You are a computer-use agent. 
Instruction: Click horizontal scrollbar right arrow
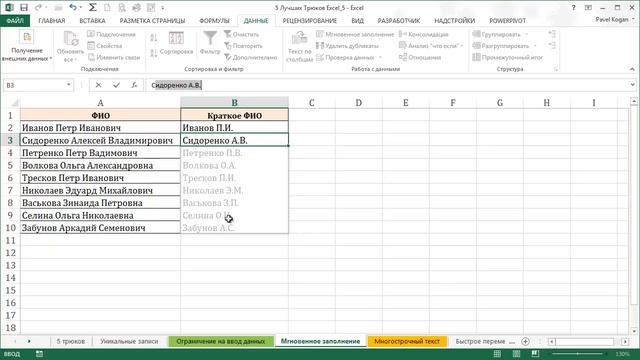pyautogui.click(x=625, y=341)
